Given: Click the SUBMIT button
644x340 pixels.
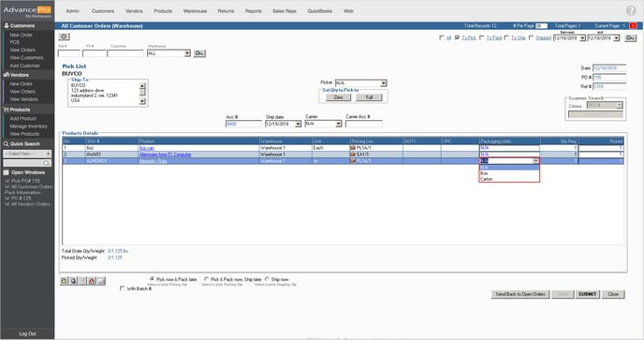Looking at the screenshot, I should 587,294.
